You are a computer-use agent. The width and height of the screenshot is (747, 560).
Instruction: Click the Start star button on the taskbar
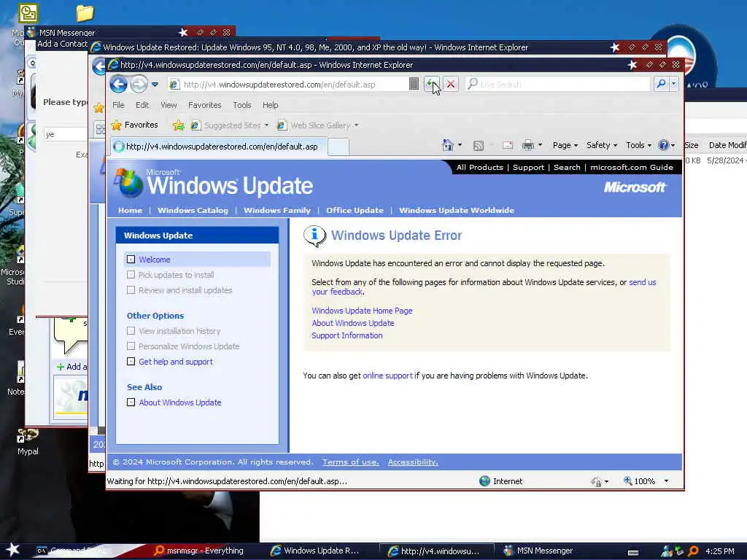tap(12, 550)
